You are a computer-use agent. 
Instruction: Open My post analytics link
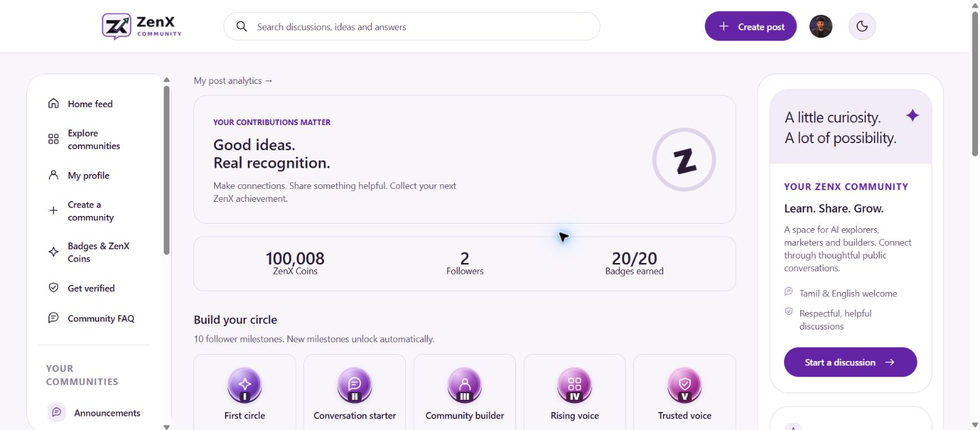(233, 81)
